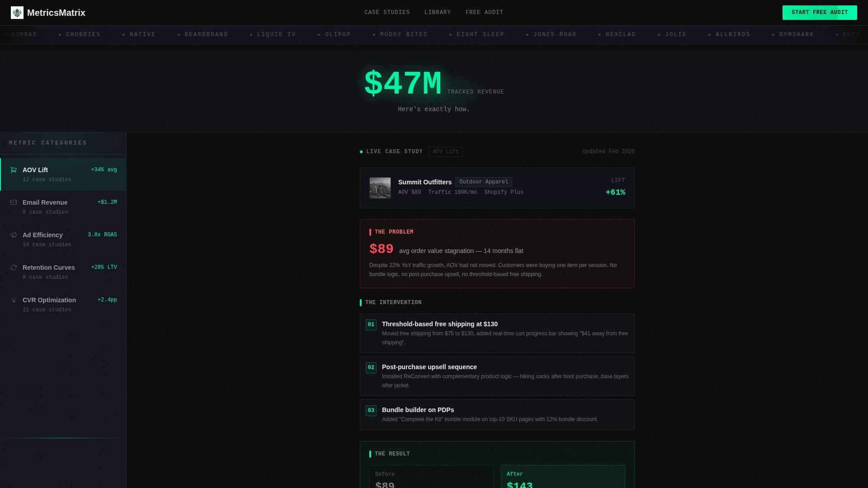Click the Ad Efficiency megaphone icon
Viewport: 868px width, 488px height.
point(14,235)
